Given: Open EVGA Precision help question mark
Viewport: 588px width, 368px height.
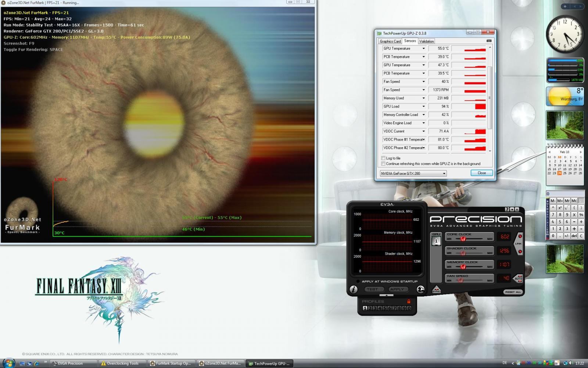Looking at the screenshot, I should 507,209.
